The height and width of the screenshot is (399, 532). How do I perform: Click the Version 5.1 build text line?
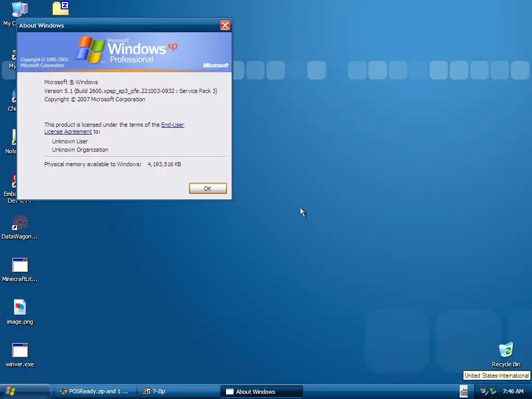[130, 91]
